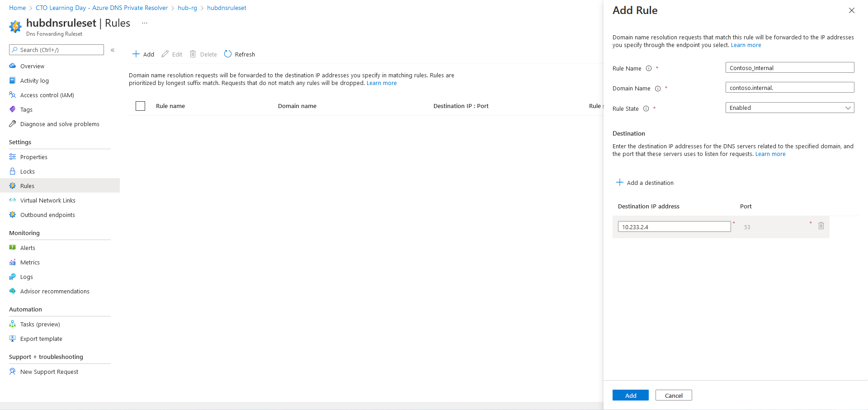The height and width of the screenshot is (410, 868).
Task: Close the Add Rule panel
Action: 852,10
